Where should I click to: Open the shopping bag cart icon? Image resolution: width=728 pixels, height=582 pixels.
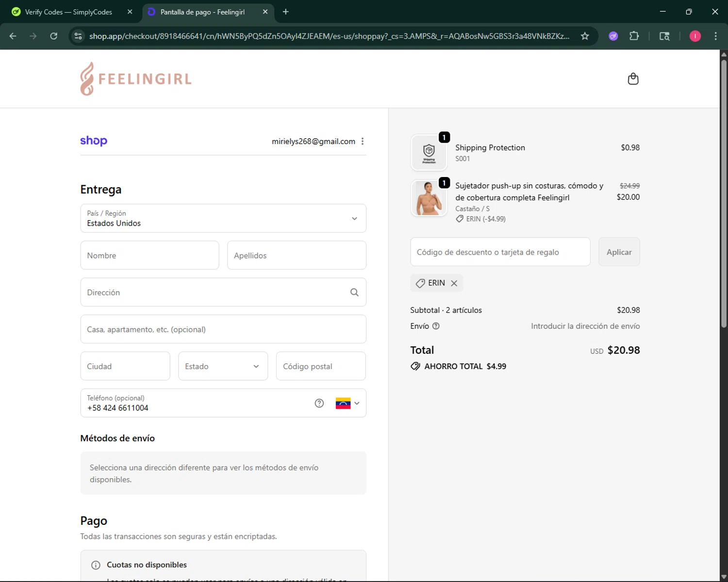pyautogui.click(x=633, y=79)
